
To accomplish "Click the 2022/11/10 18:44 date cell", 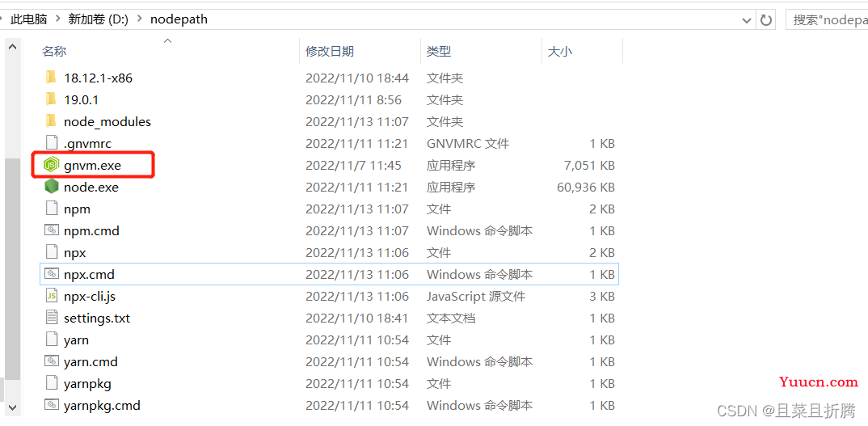I will [357, 78].
